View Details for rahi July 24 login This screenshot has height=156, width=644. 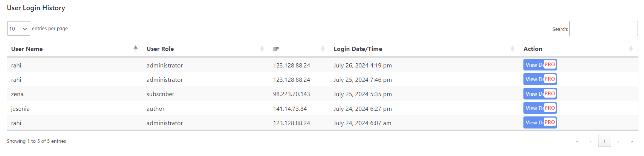(x=534, y=122)
